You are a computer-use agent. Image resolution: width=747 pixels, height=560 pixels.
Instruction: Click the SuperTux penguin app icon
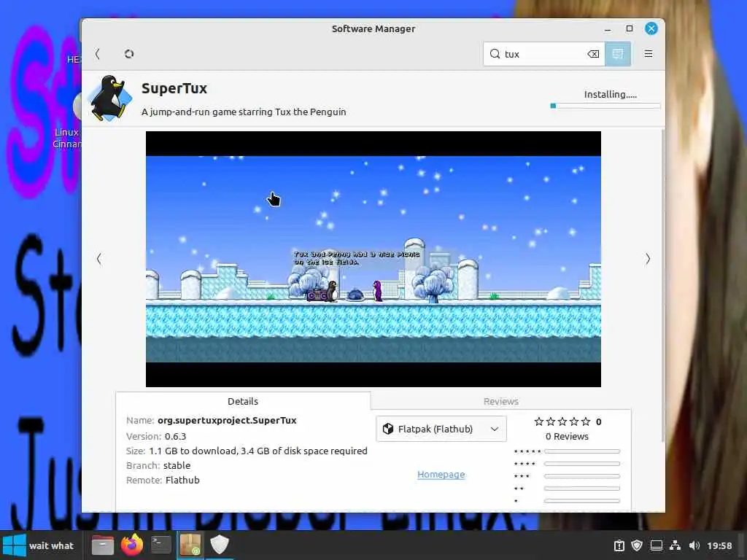[x=111, y=98]
